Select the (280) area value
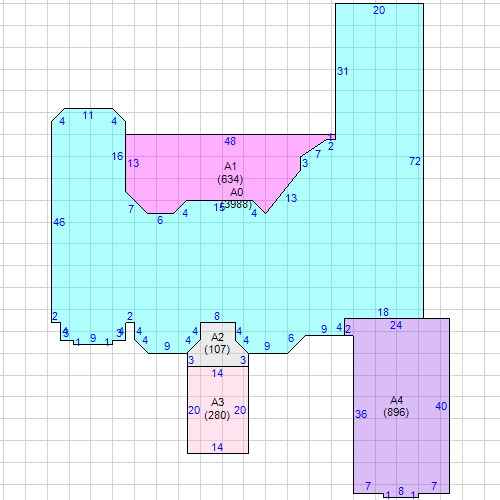The width and height of the screenshot is (500, 500). (x=217, y=415)
